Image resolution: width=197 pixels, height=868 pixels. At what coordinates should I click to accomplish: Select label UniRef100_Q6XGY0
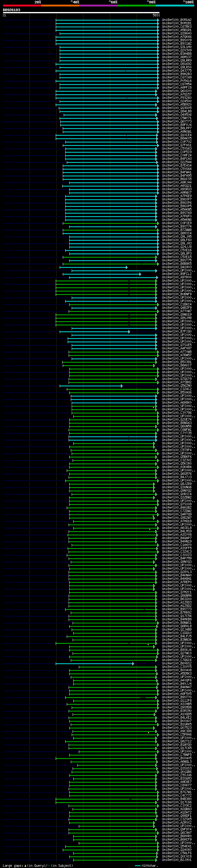(177, 91)
